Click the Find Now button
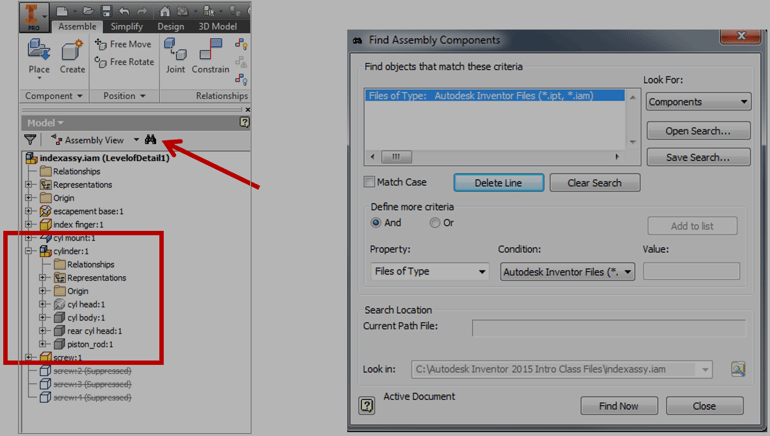 click(x=618, y=406)
